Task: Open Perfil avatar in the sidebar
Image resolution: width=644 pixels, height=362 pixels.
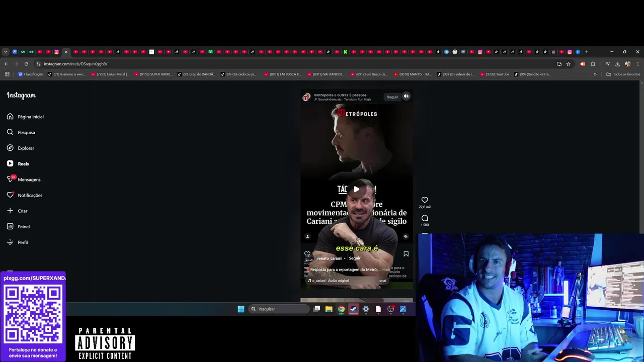Action: pos(10,242)
